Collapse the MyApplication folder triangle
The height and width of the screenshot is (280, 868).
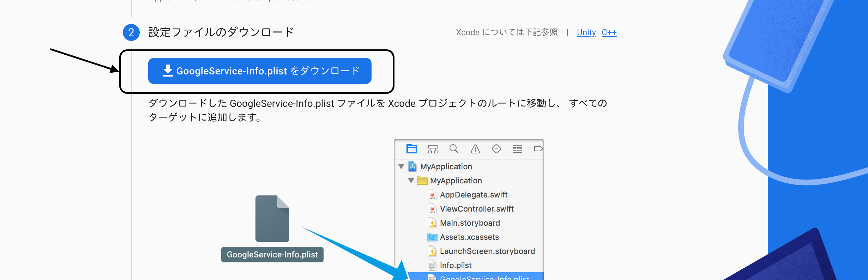[411, 181]
